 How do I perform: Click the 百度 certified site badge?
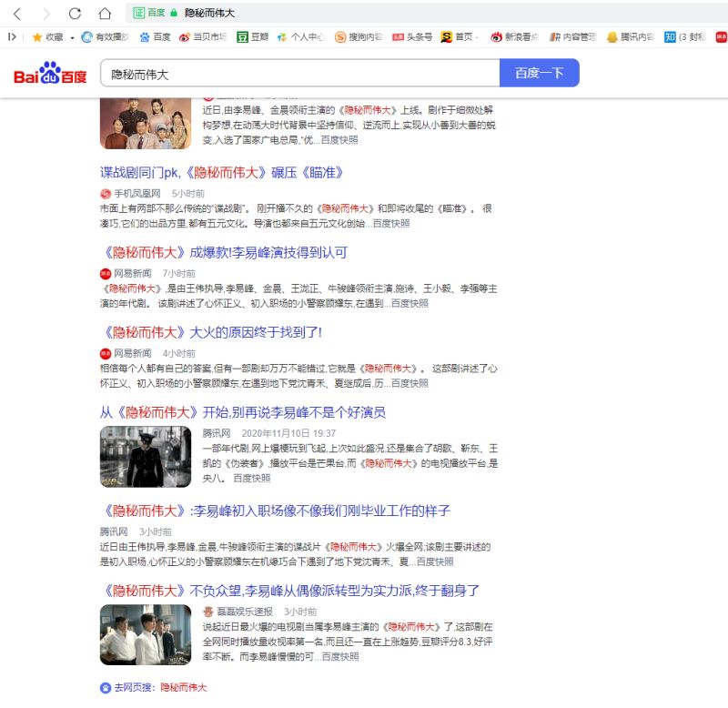tap(148, 13)
